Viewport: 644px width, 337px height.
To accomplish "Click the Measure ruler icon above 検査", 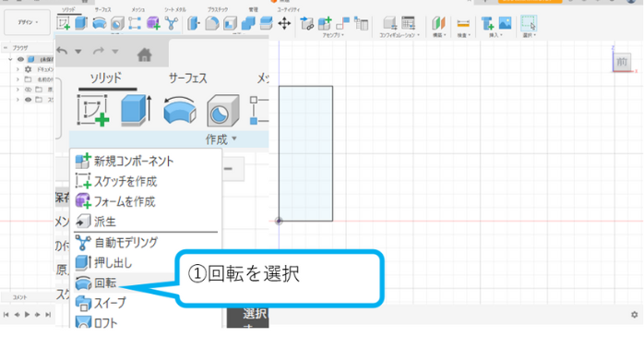I will pos(463,23).
